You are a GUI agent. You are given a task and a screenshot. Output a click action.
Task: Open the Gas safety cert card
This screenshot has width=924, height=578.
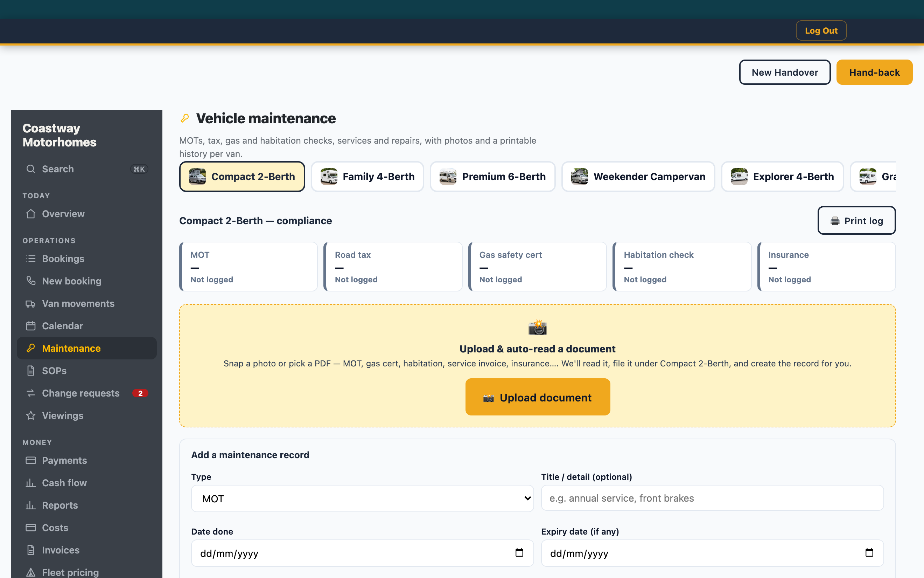pos(537,267)
